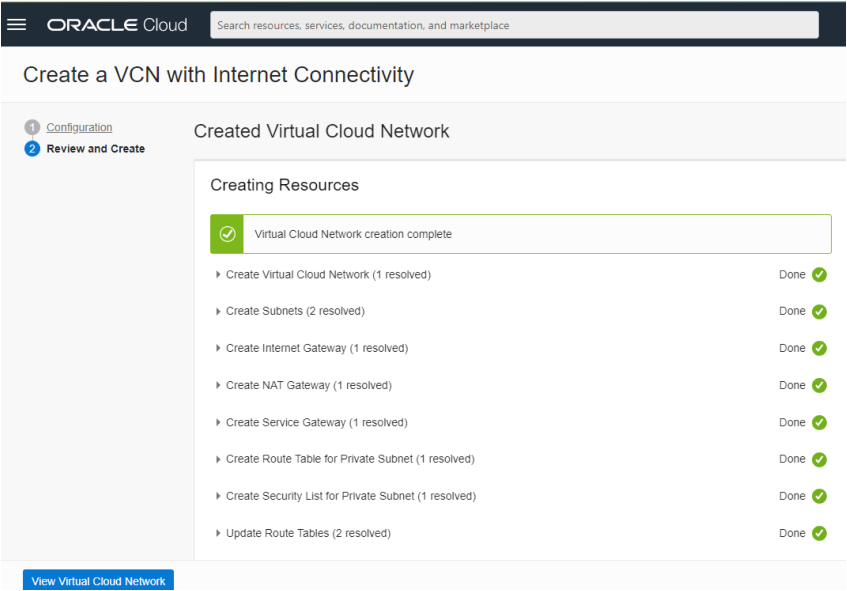Open the Configuration step link
Image resolution: width=847 pixels, height=591 pixels.
(x=78, y=127)
